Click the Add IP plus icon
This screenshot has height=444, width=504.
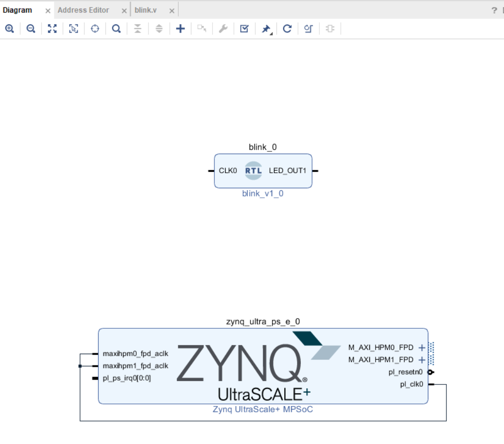point(180,29)
